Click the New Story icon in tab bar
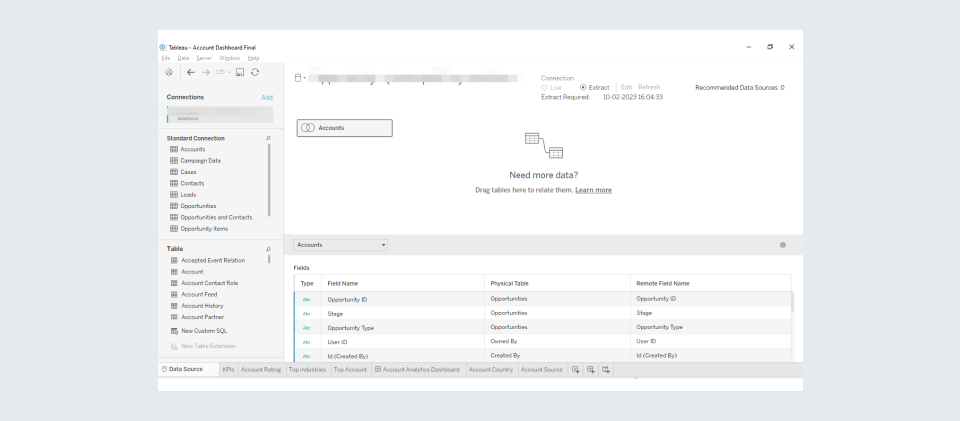 [x=606, y=370]
